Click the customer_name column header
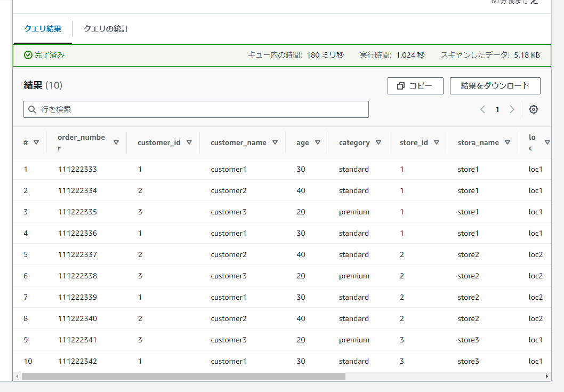The height and width of the screenshot is (392, 564). pyautogui.click(x=238, y=142)
